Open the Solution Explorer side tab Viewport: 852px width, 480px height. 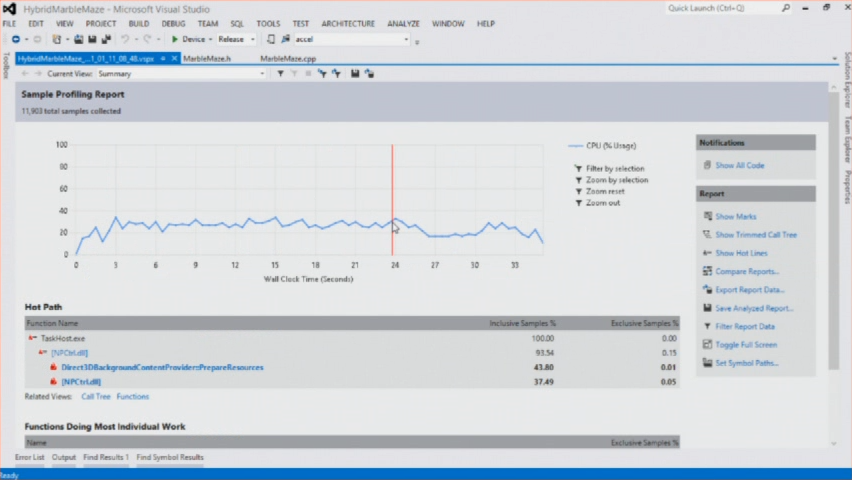coord(847,79)
